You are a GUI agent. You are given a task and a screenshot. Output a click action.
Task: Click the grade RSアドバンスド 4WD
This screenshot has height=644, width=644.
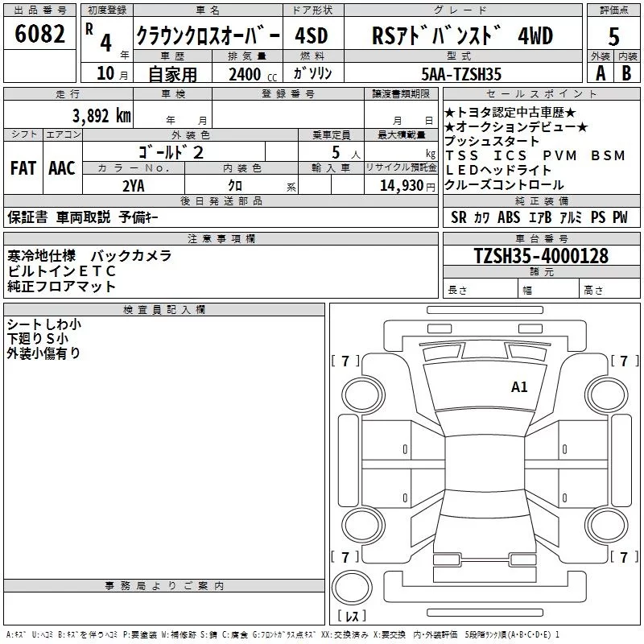[462, 36]
